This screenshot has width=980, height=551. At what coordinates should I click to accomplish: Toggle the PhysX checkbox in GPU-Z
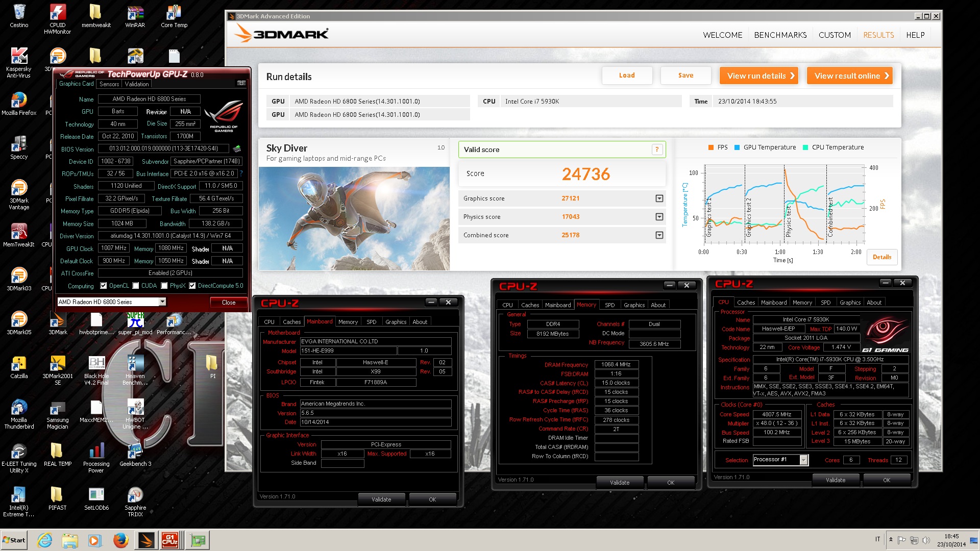(x=164, y=286)
